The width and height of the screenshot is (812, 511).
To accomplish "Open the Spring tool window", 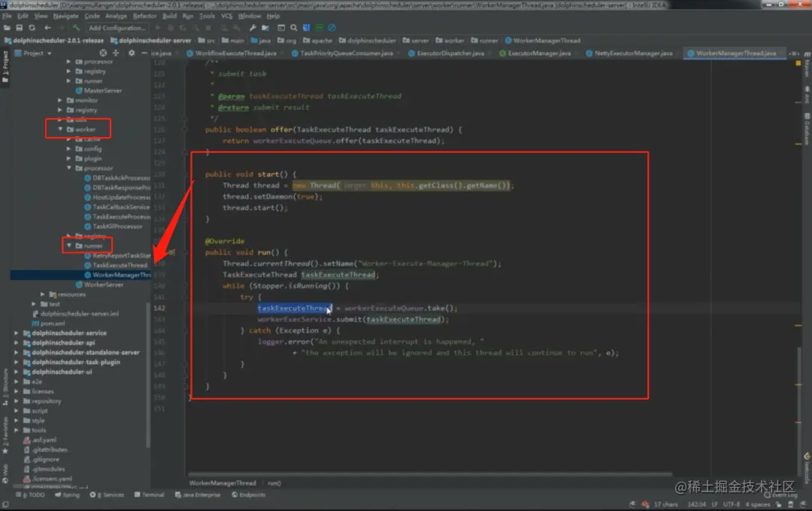I will 68,495.
